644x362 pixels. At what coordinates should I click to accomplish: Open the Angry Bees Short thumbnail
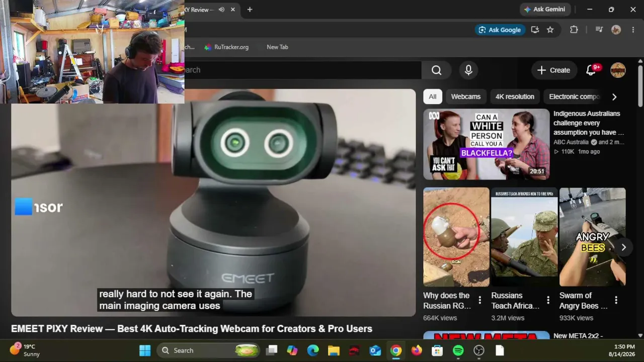click(x=592, y=237)
